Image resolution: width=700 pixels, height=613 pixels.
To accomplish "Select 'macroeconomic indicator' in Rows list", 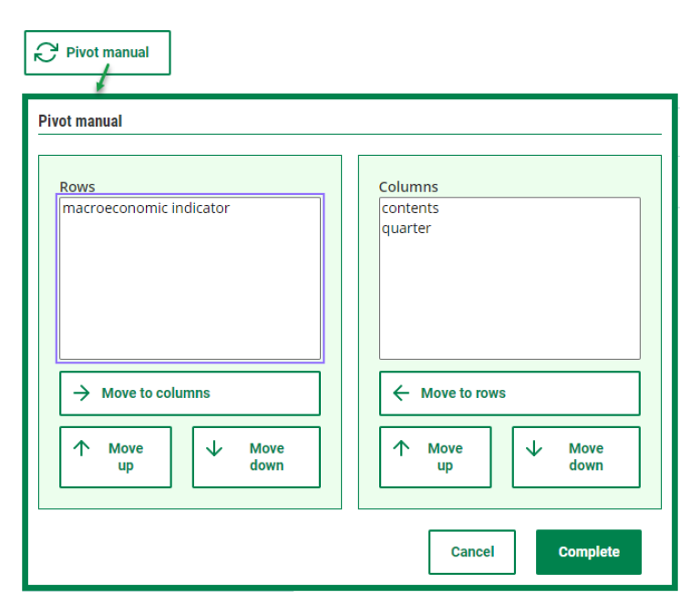I will (x=146, y=209).
